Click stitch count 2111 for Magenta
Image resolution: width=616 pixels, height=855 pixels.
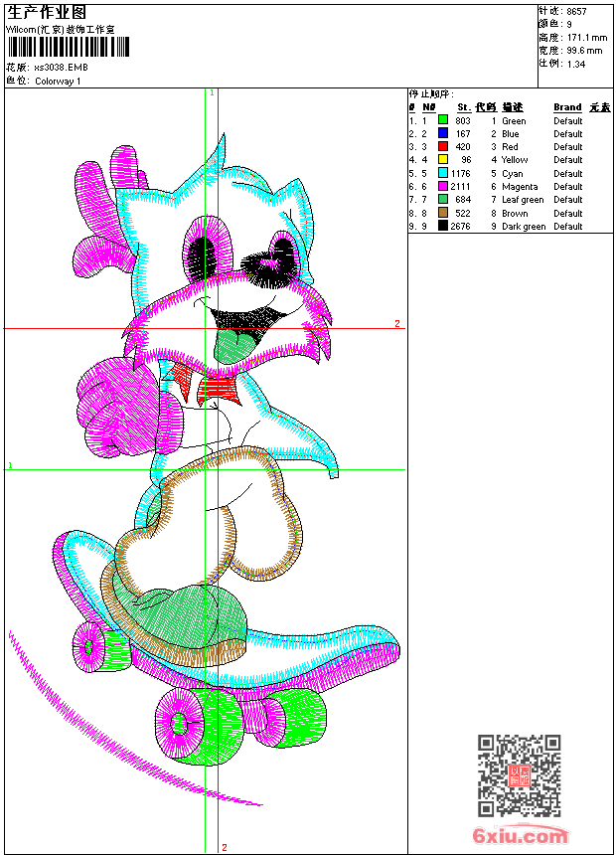tap(460, 187)
